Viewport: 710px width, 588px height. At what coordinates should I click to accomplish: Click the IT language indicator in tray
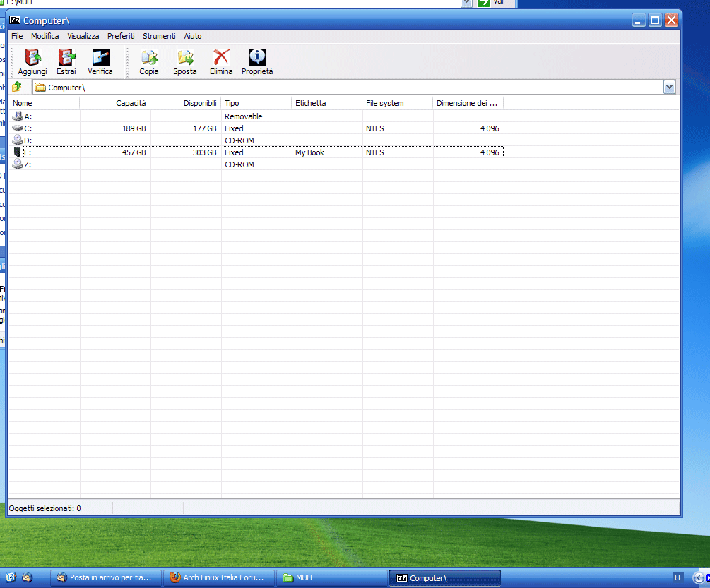click(678, 577)
